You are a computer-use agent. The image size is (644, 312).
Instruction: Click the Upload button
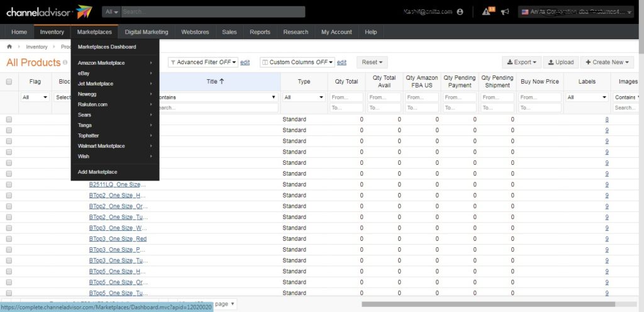(x=560, y=62)
